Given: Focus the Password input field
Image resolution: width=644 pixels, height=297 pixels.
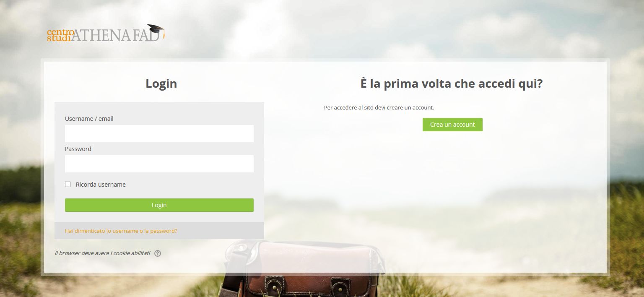Looking at the screenshot, I should click(x=159, y=164).
